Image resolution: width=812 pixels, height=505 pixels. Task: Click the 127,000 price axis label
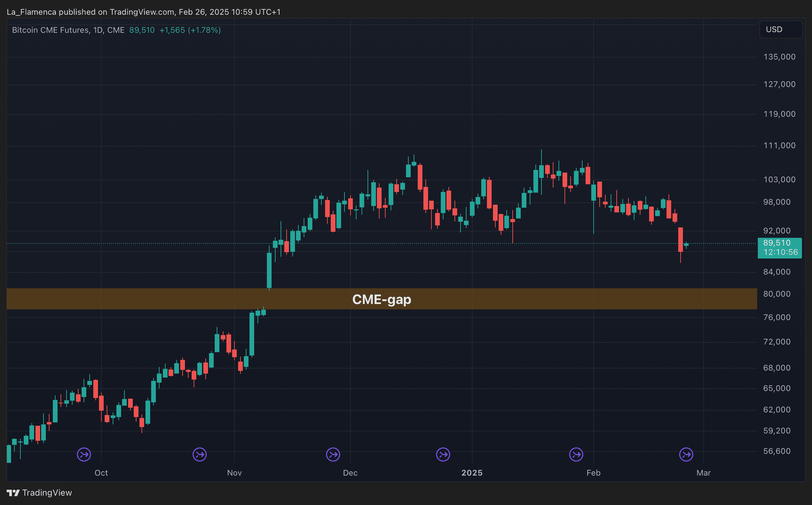click(780, 84)
